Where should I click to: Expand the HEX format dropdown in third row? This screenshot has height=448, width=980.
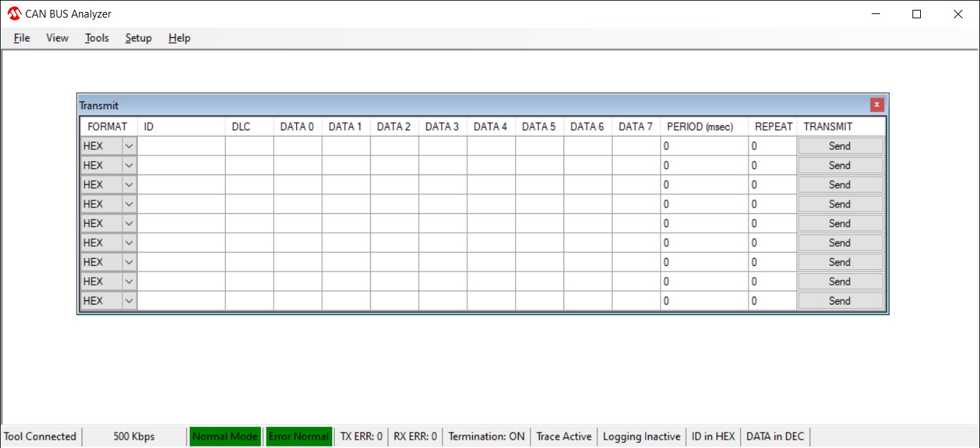click(129, 185)
